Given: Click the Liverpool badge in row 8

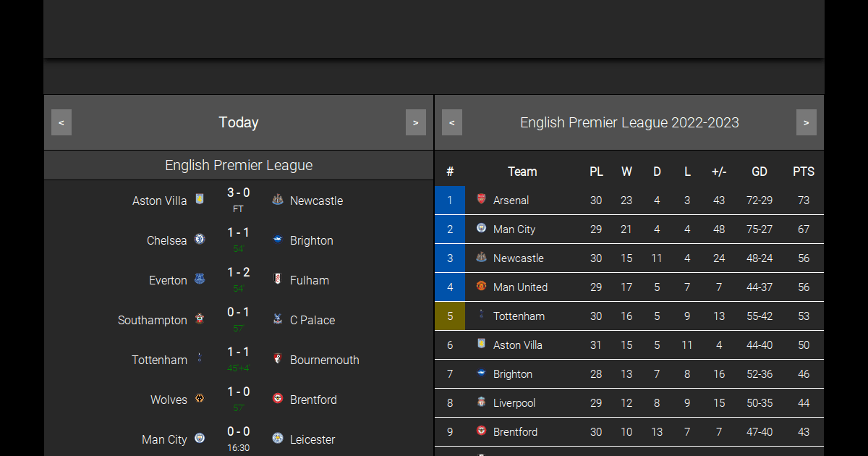Looking at the screenshot, I should tap(481, 402).
